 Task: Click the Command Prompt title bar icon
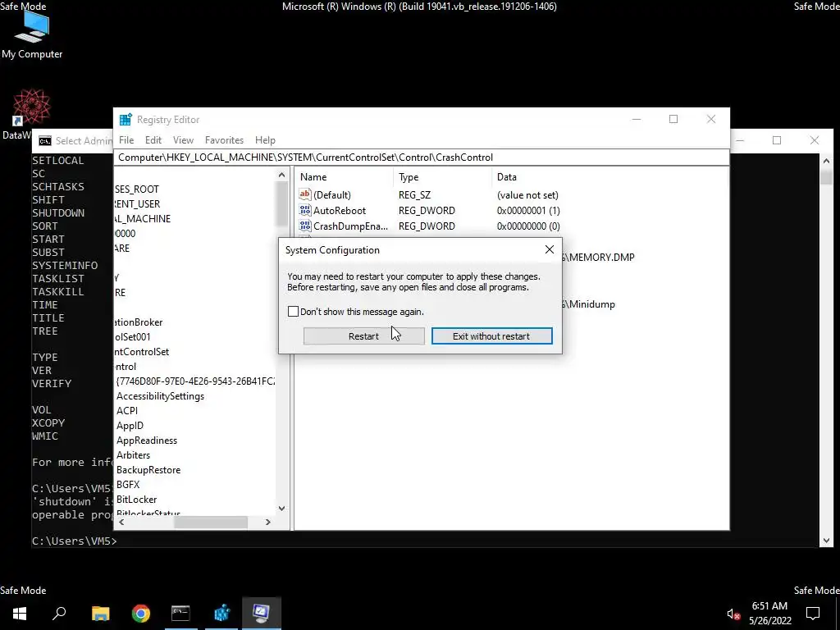[x=45, y=141]
